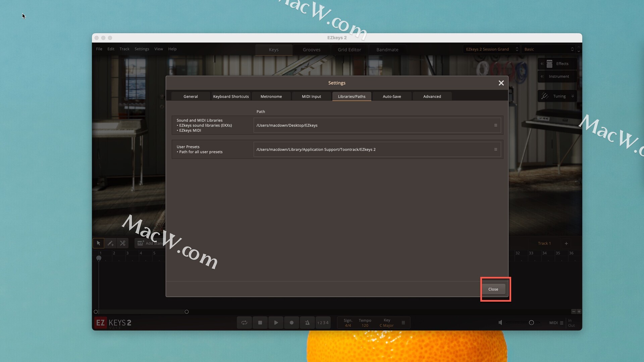Open the MIDI Input settings tab
The height and width of the screenshot is (362, 644).
pyautogui.click(x=311, y=97)
